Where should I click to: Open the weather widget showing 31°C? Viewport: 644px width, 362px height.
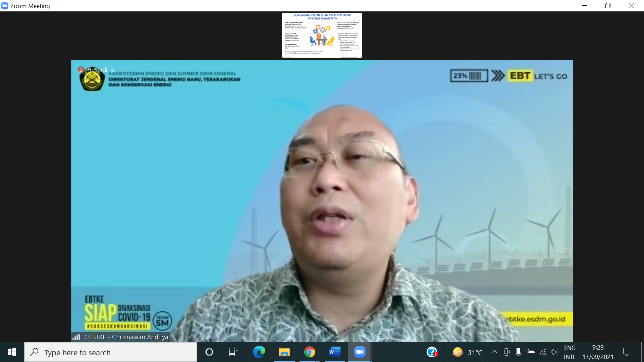[468, 352]
